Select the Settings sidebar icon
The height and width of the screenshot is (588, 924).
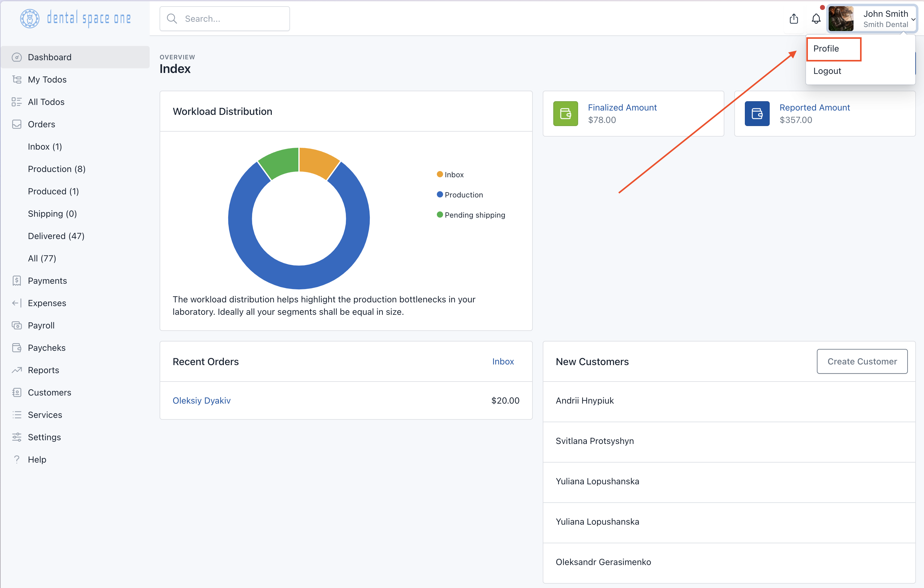click(17, 437)
